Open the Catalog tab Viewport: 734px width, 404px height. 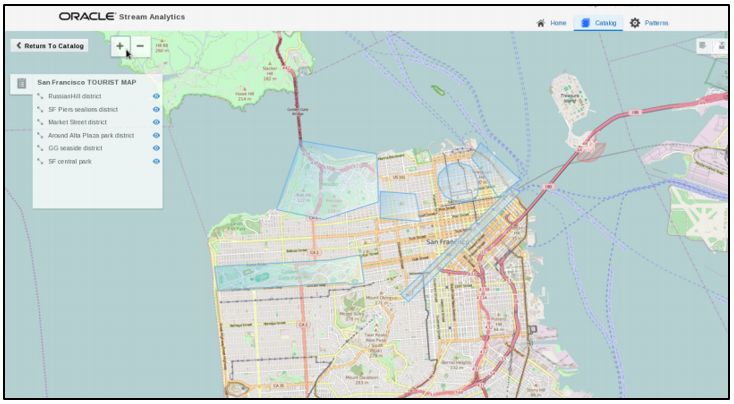click(599, 23)
